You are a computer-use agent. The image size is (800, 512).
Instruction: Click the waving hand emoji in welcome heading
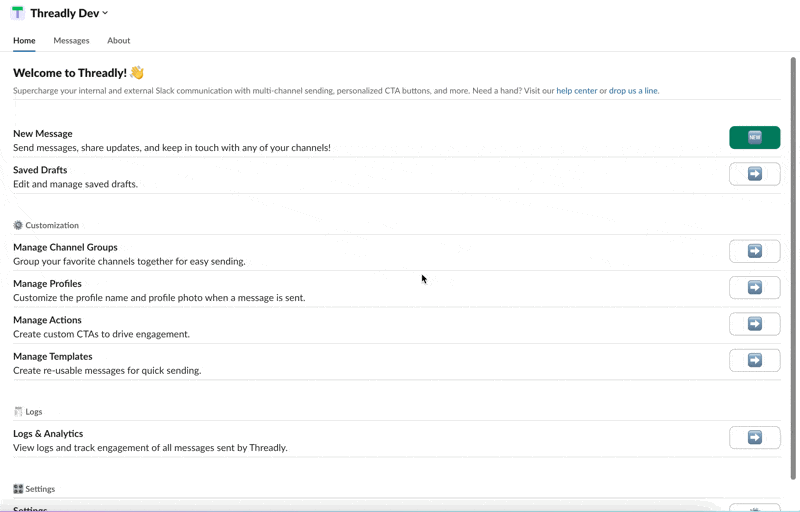pyautogui.click(x=137, y=72)
